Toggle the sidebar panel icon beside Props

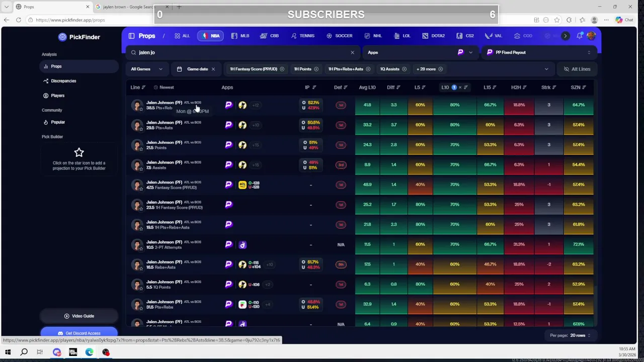[x=131, y=36]
